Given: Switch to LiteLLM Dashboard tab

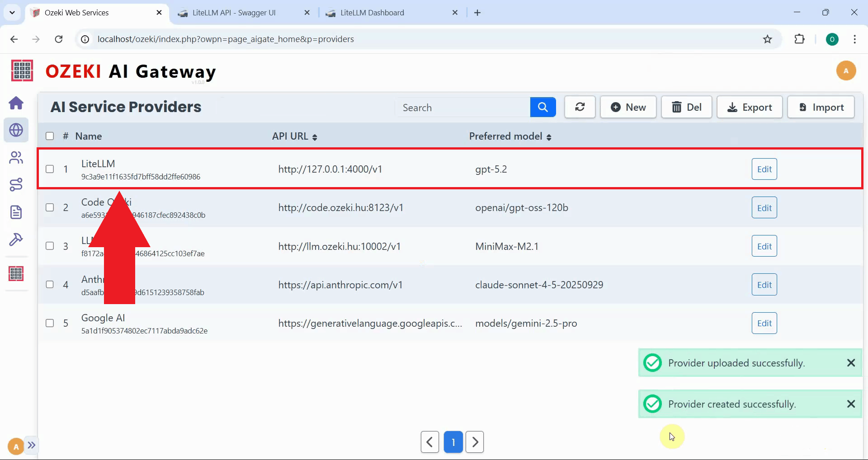Looking at the screenshot, I should [x=372, y=13].
